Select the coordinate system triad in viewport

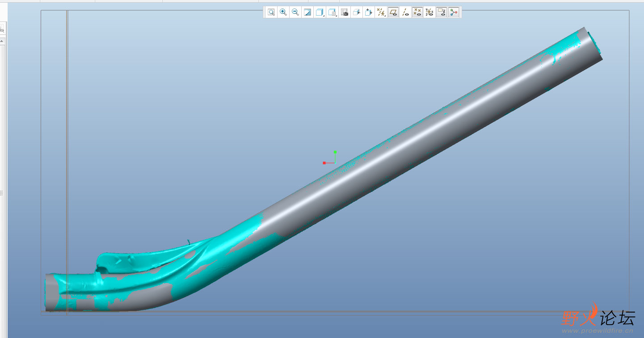coord(330,159)
